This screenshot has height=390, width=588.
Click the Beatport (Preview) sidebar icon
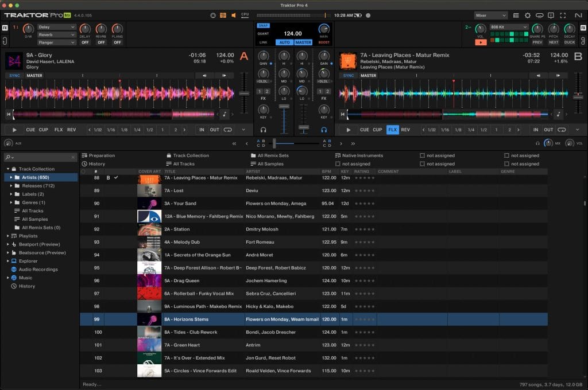pyautogui.click(x=14, y=244)
